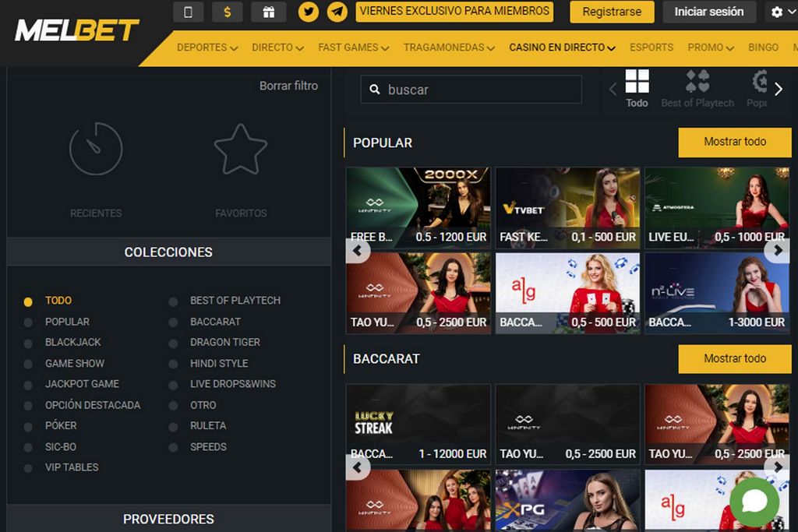This screenshot has width=798, height=532.
Task: Click the mobile phone app icon
Action: pos(188,12)
